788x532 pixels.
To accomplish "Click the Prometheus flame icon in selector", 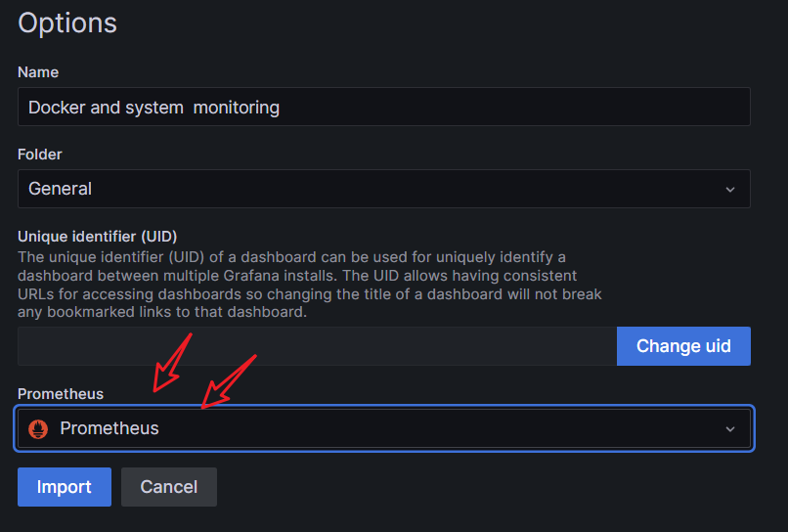I will 39,428.
